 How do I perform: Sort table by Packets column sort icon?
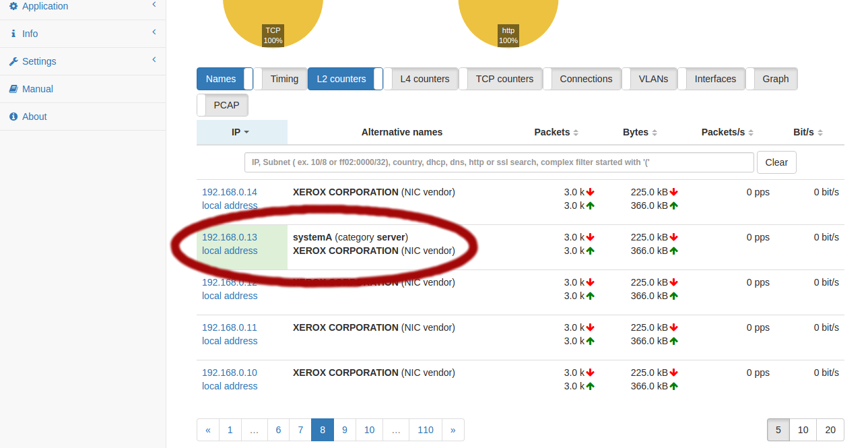(x=576, y=133)
